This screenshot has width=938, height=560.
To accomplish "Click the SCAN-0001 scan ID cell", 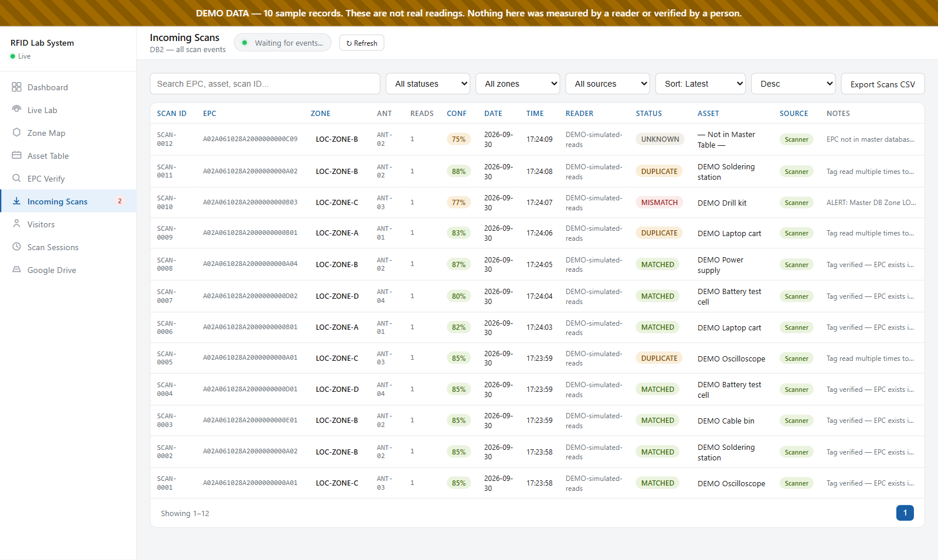I will click(165, 483).
